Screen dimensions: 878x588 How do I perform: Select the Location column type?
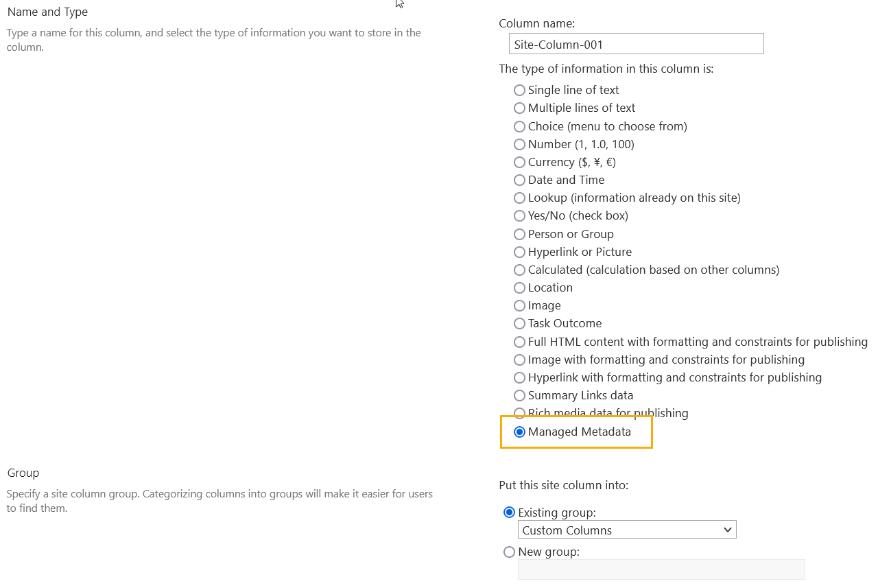tap(519, 287)
